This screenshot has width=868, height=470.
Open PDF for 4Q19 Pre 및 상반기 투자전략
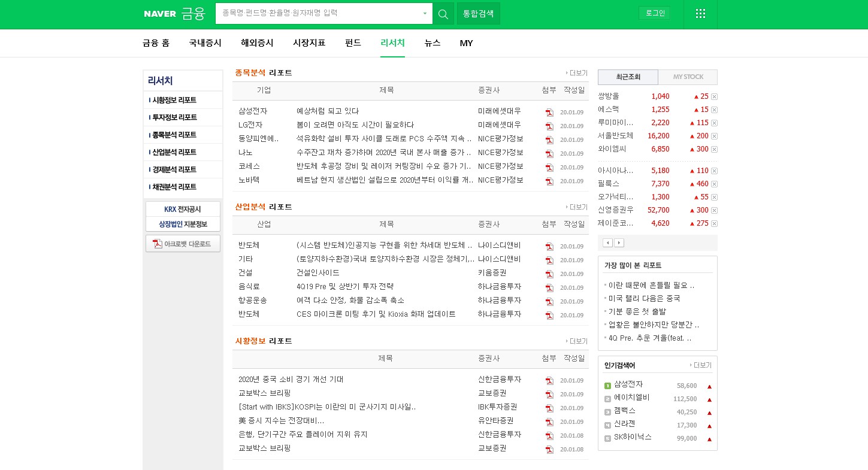pyautogui.click(x=549, y=288)
